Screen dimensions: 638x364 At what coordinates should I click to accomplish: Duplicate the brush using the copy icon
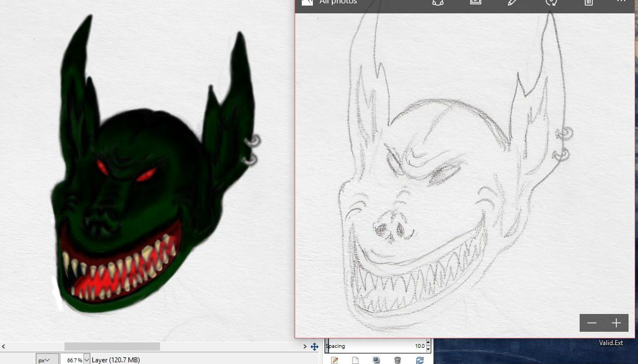tap(376, 361)
